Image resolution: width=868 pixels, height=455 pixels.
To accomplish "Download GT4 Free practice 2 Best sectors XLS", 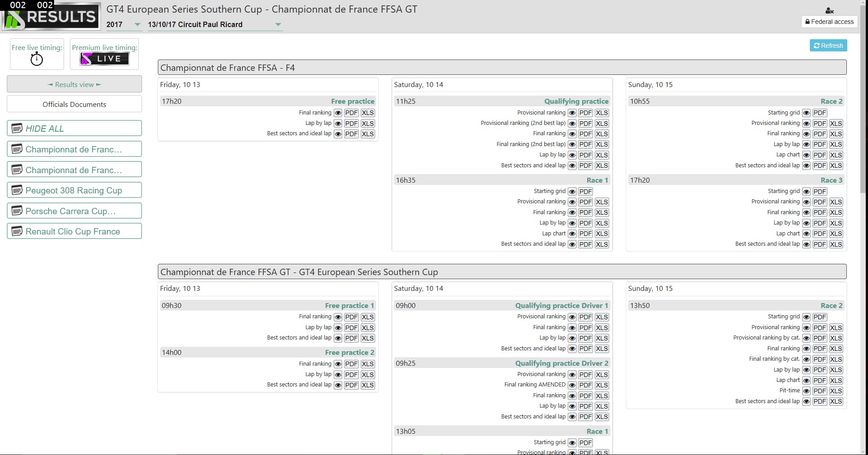I will tap(368, 385).
